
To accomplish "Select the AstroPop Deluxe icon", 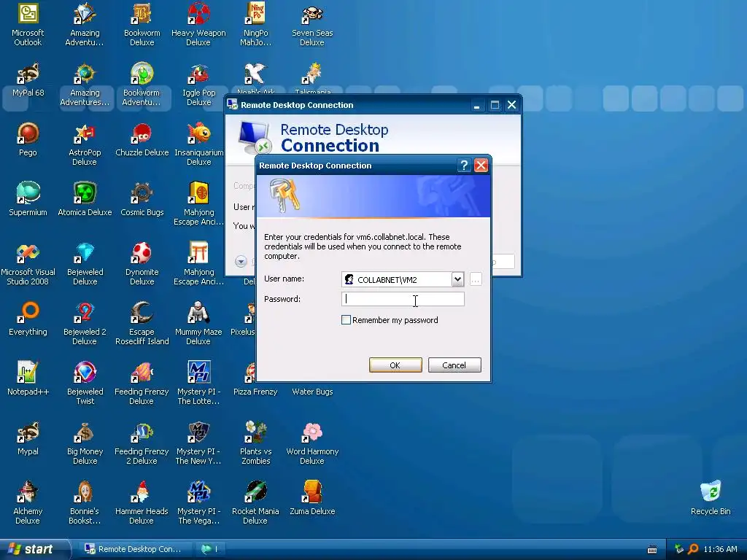I will (x=85, y=145).
